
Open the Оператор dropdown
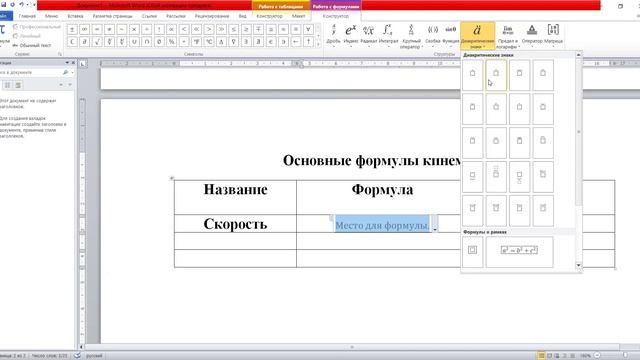coord(532,36)
